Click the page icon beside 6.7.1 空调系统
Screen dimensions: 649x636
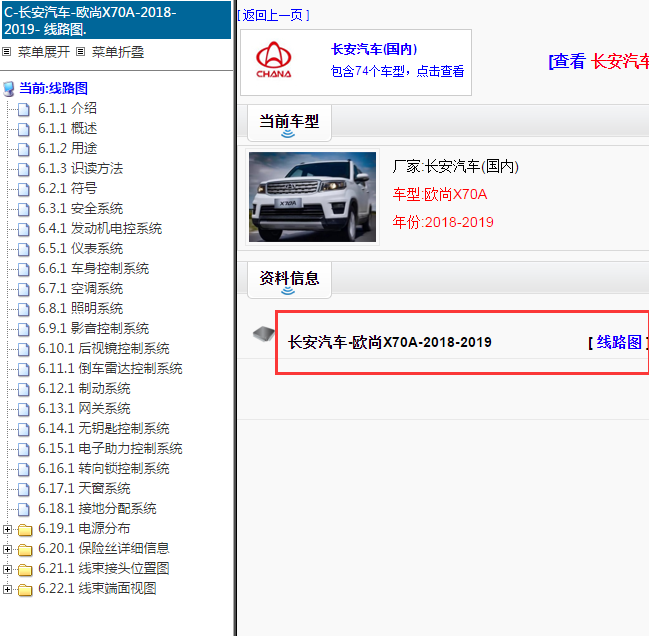tap(24, 289)
